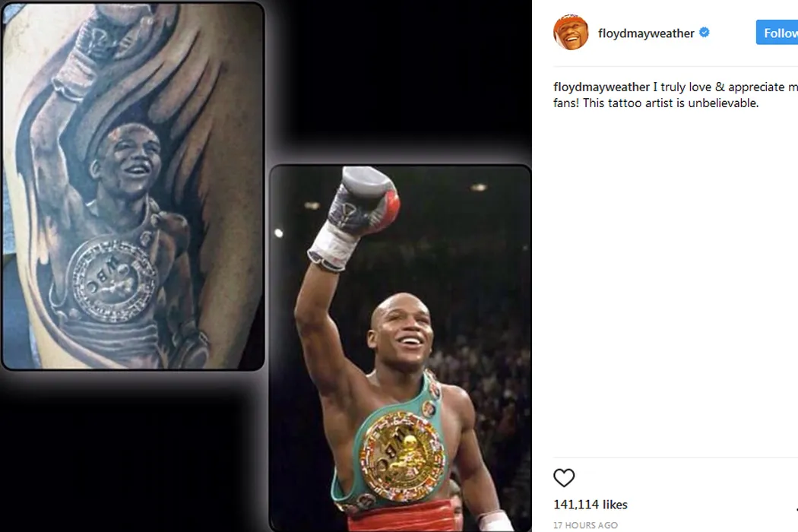Open floydmayweather's profile avatar picture
Viewport: 798px width, 532px height.
click(571, 33)
